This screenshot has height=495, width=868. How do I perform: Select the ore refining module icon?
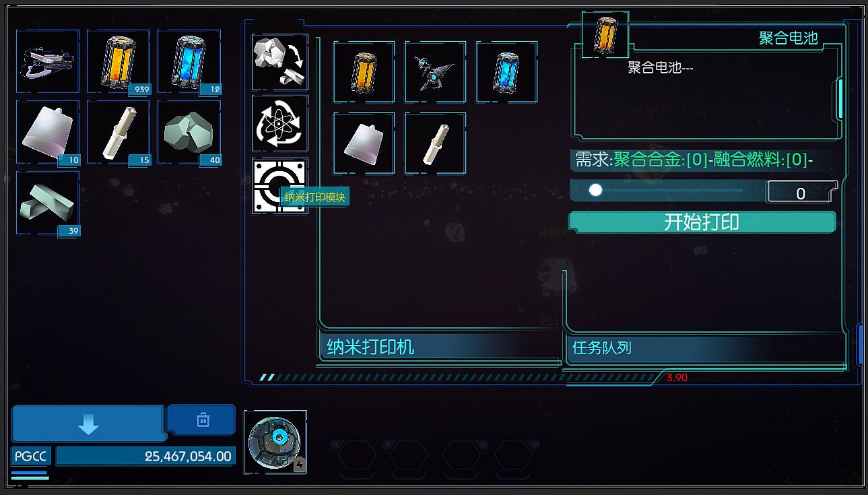pos(280,62)
